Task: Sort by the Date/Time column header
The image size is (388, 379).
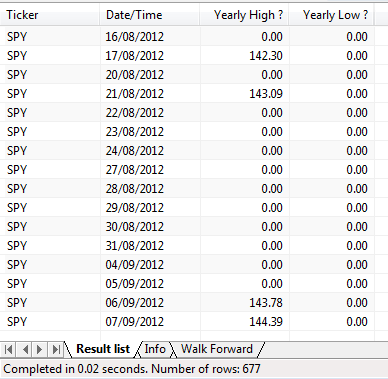Action: pos(150,15)
